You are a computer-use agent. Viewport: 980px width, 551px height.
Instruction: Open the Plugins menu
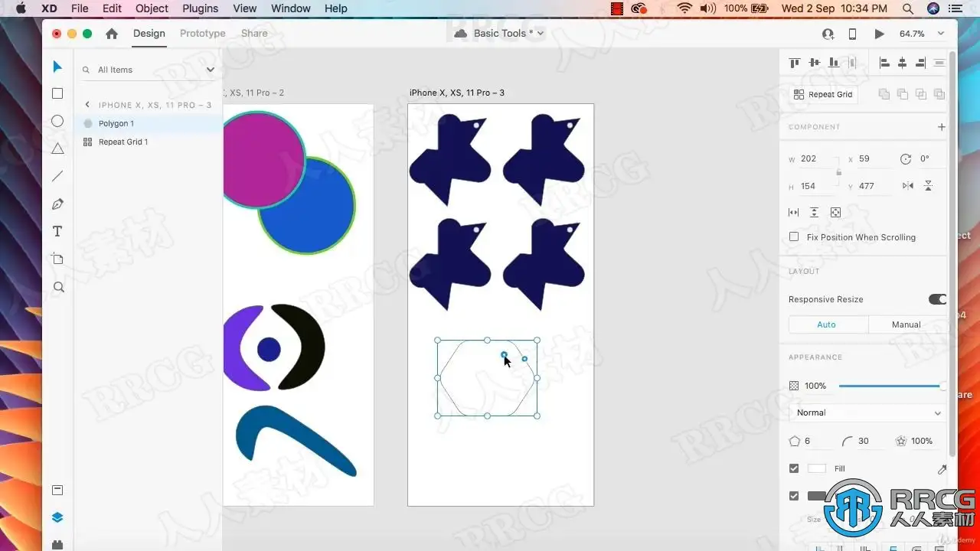pos(200,8)
